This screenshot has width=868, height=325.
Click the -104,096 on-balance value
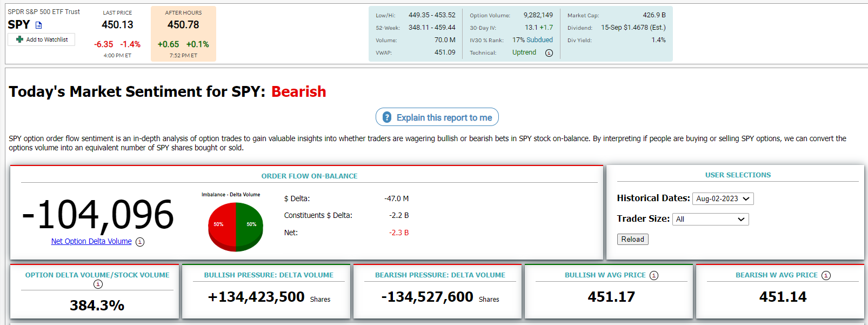(x=98, y=215)
